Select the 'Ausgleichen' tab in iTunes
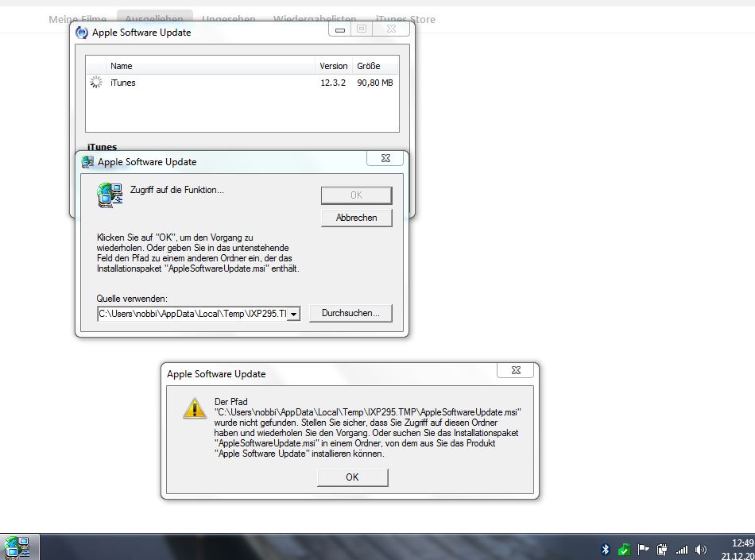This screenshot has height=560, width=755. tap(154, 19)
